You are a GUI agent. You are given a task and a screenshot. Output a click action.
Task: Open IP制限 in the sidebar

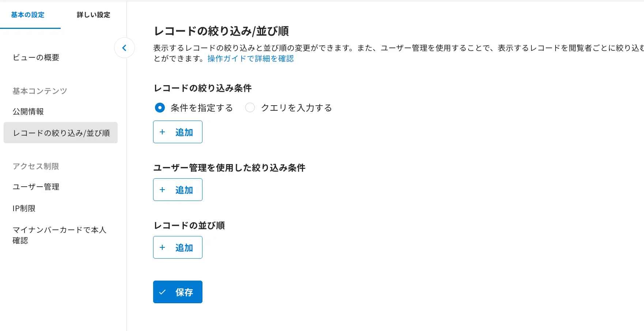(x=24, y=208)
